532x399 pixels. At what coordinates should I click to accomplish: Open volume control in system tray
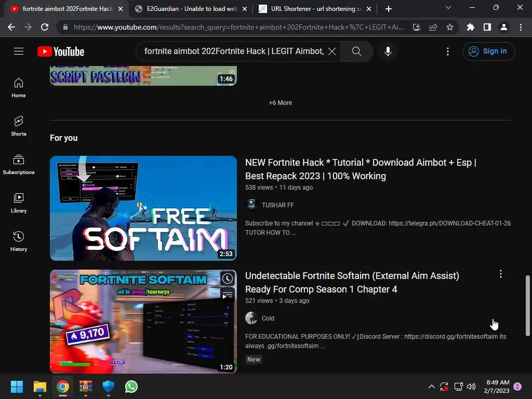click(471, 387)
